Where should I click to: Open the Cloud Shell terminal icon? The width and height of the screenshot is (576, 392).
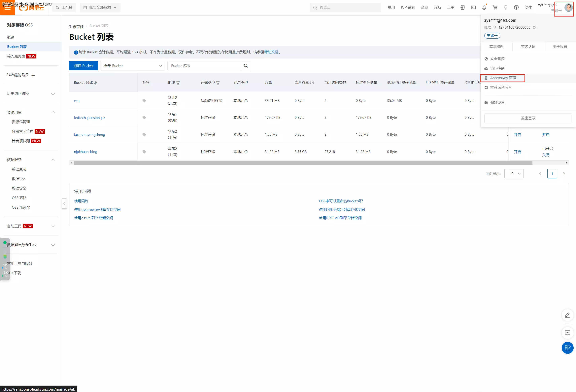[x=473, y=7]
